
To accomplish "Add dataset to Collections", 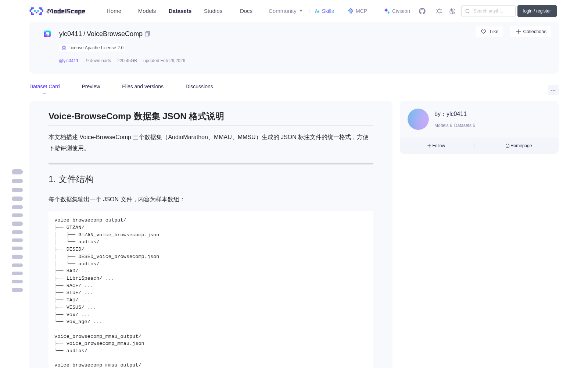I will [531, 32].
